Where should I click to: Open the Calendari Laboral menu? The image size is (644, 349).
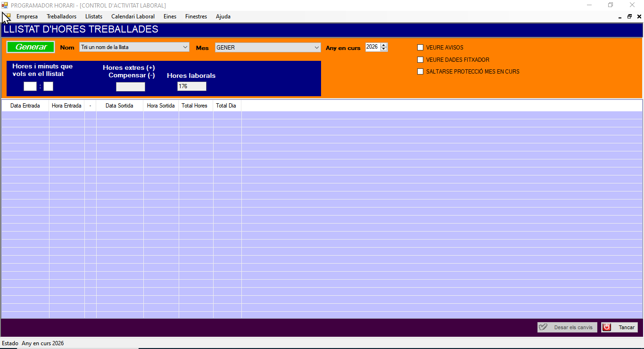[132, 17]
